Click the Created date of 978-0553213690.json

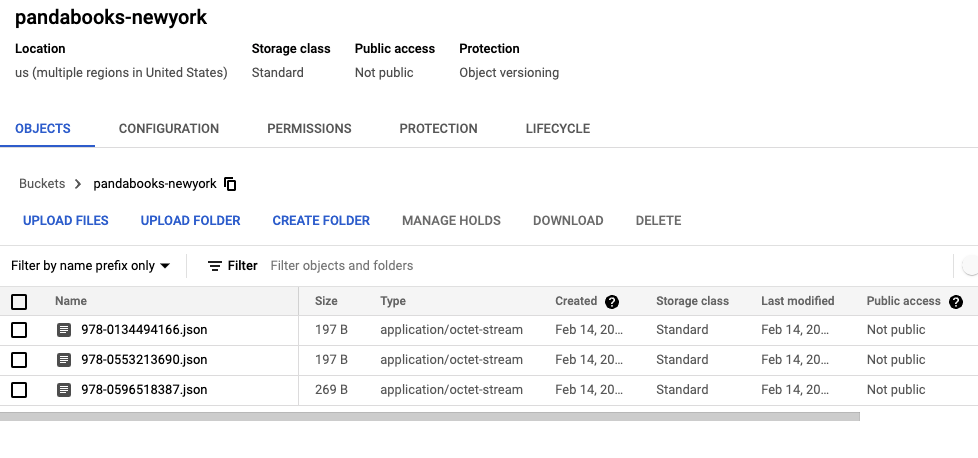589,360
